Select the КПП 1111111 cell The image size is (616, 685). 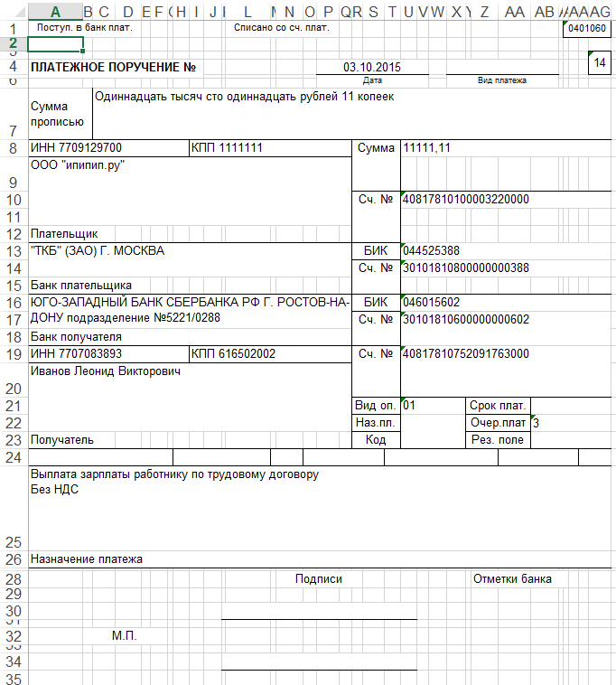click(270, 148)
